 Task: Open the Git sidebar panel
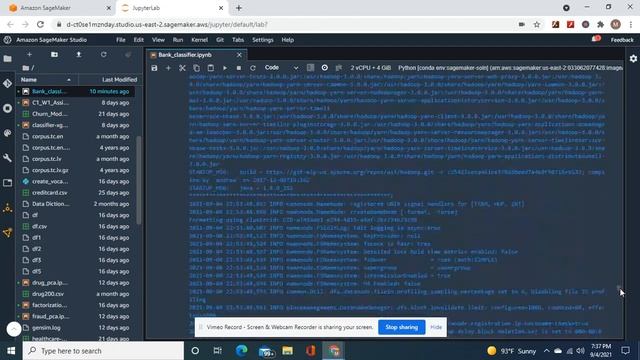7,84
